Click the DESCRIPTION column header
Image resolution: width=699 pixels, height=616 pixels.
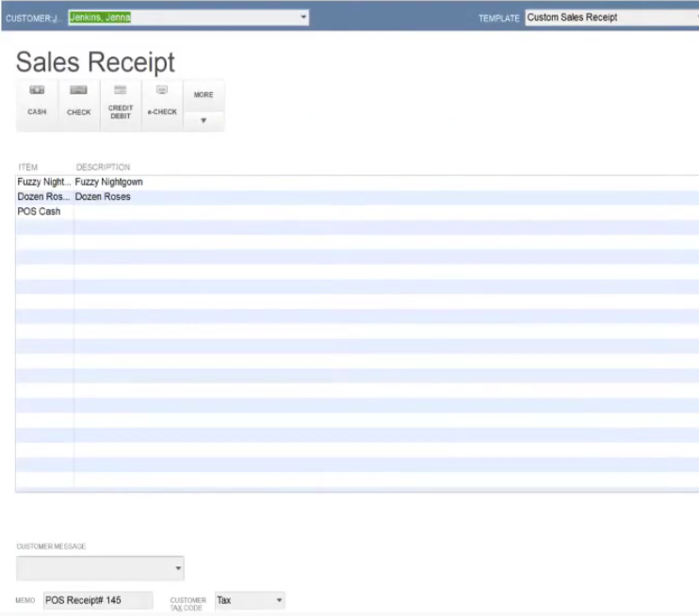pos(103,167)
